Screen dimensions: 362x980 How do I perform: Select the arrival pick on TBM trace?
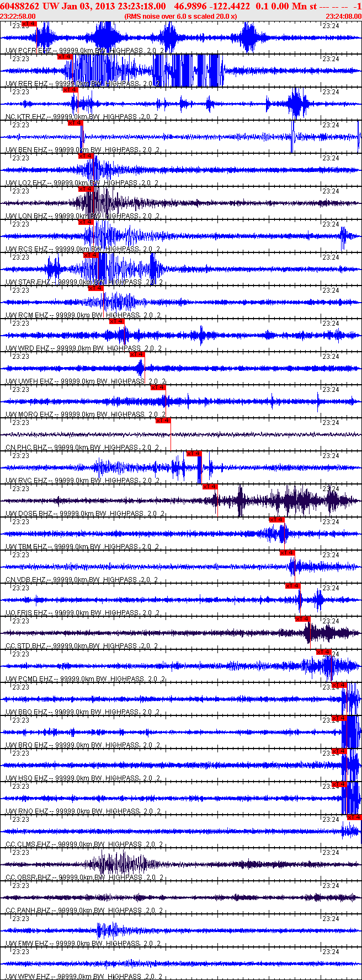(276, 520)
